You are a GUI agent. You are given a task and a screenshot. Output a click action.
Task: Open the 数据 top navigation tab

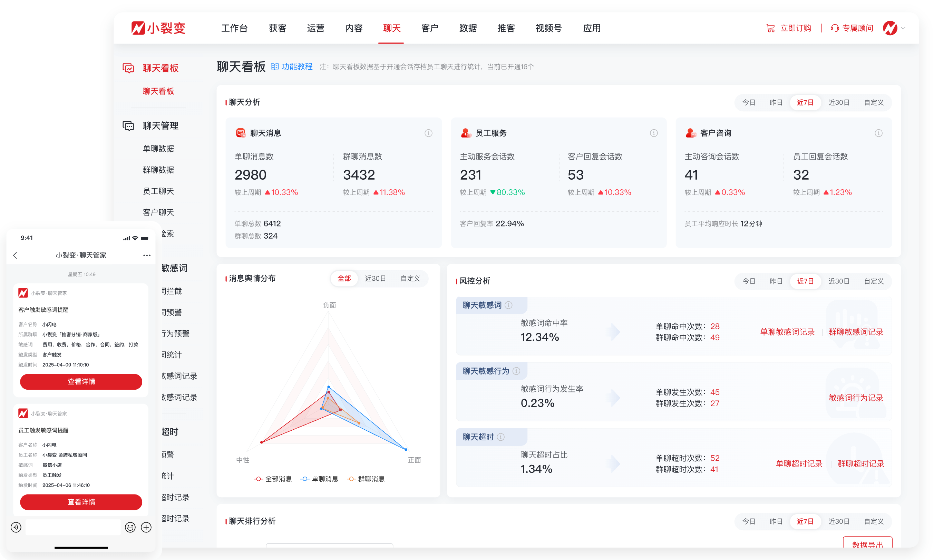coord(468,28)
